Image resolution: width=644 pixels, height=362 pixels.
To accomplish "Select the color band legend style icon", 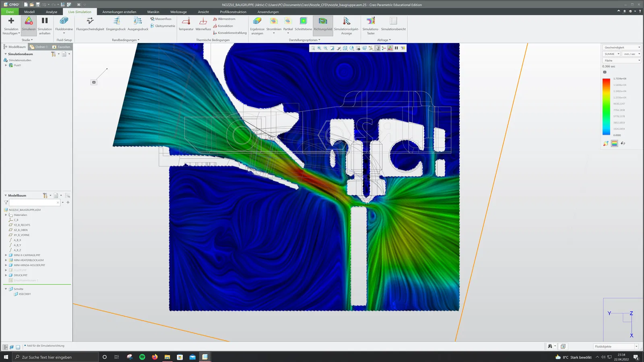I will (614, 144).
